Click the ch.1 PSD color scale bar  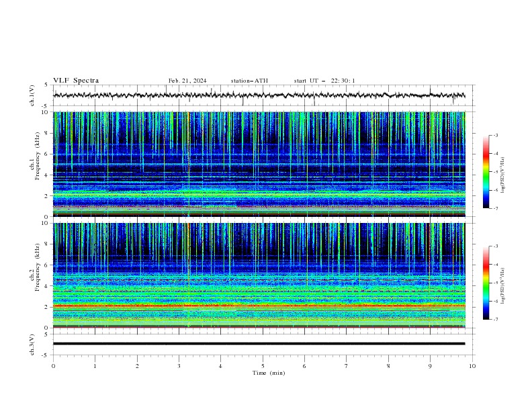(x=486, y=172)
